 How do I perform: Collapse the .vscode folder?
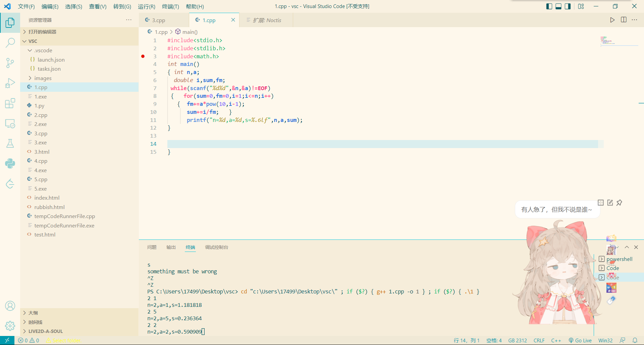(x=43, y=50)
